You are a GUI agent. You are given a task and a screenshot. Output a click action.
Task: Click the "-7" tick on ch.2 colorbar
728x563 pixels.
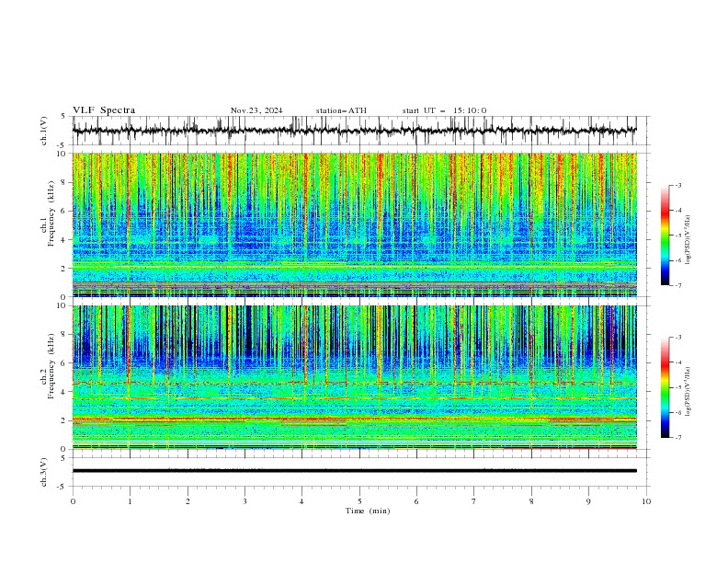(677, 438)
